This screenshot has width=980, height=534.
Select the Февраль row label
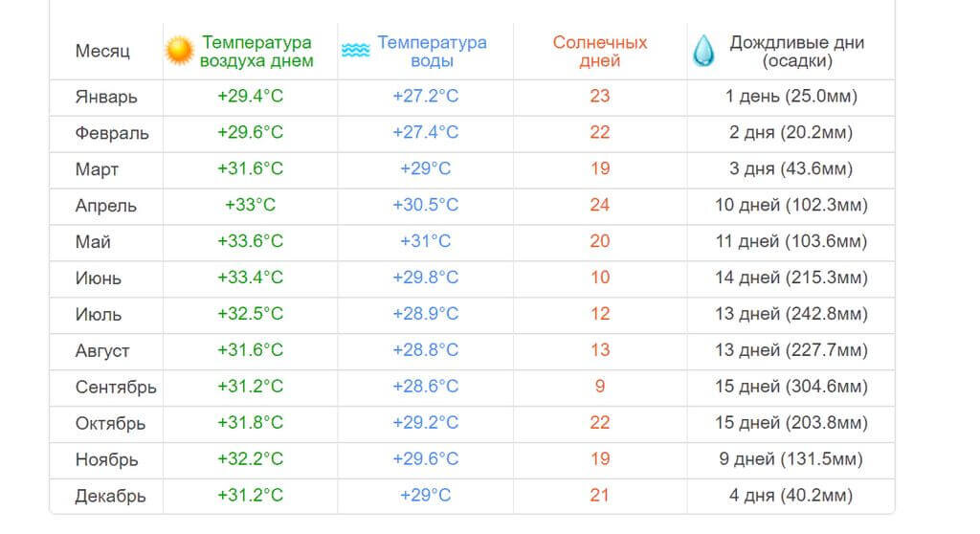point(112,133)
